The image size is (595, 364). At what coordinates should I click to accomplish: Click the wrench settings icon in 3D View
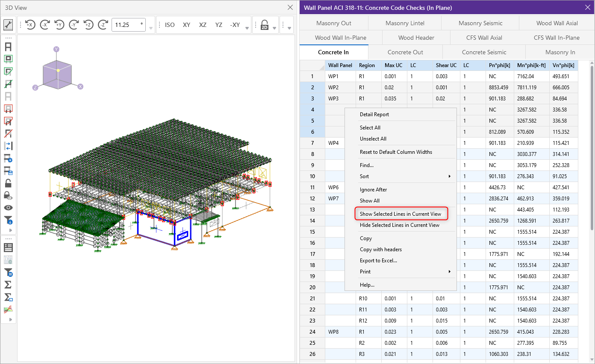pos(8,25)
